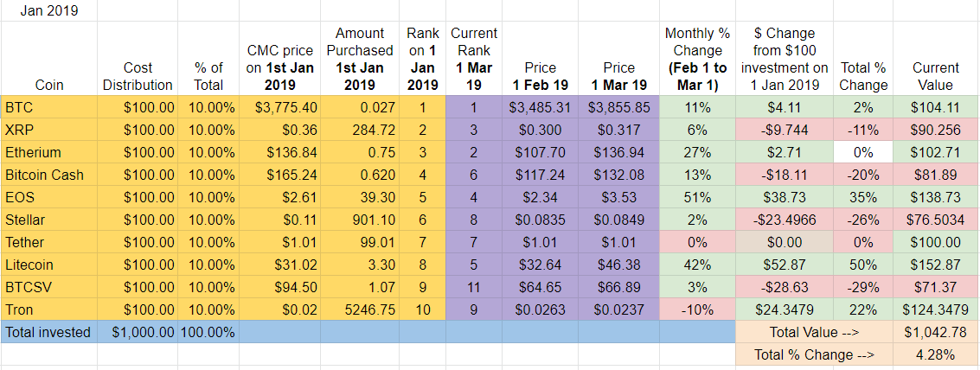Click Stellar's loss cell -$23.4966

click(785, 220)
